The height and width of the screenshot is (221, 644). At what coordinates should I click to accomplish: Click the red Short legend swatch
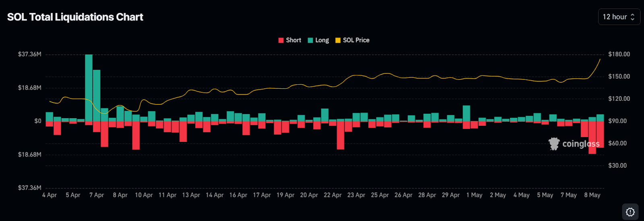click(x=281, y=40)
